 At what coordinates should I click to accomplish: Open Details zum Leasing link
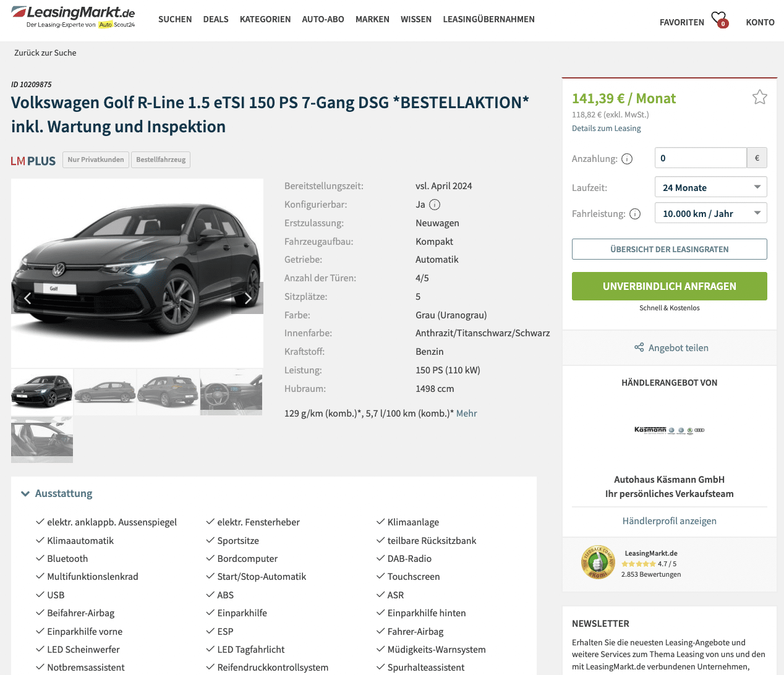point(606,129)
